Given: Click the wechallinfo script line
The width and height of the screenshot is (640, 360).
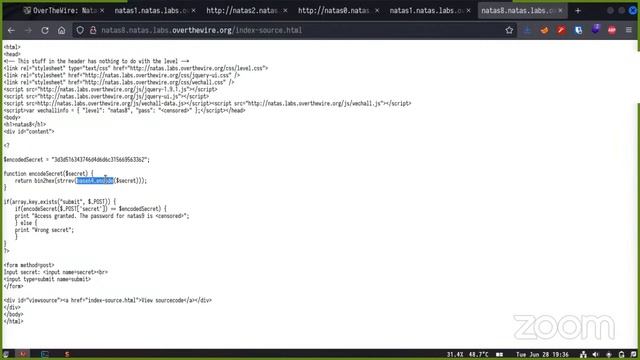Looking at the screenshot, I should pos(124,110).
